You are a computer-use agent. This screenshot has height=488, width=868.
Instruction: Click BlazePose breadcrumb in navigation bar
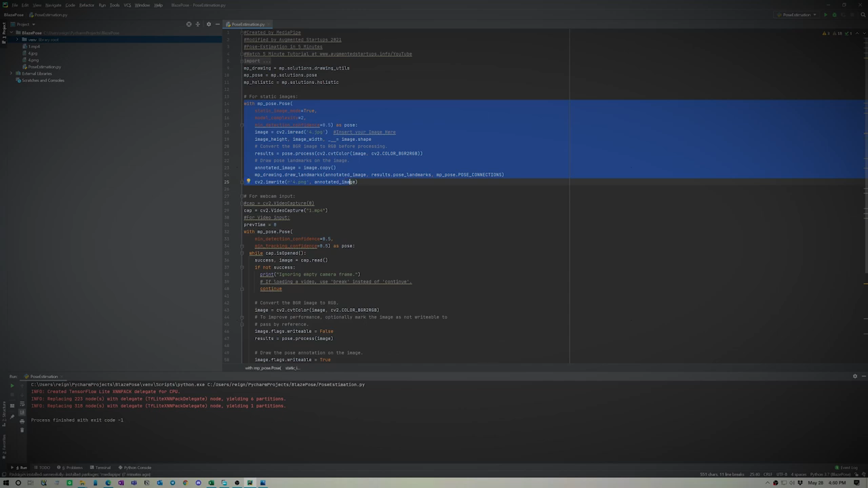click(14, 14)
